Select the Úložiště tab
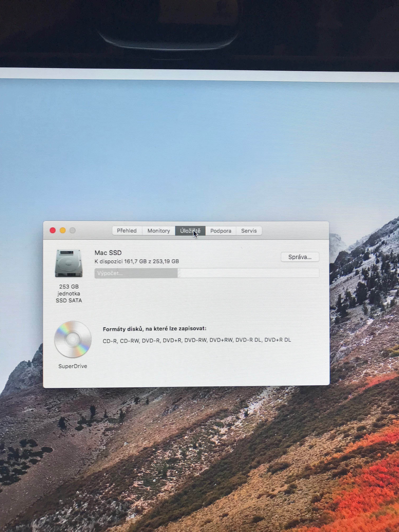Viewport: 399px width, 532px height. 190,231
